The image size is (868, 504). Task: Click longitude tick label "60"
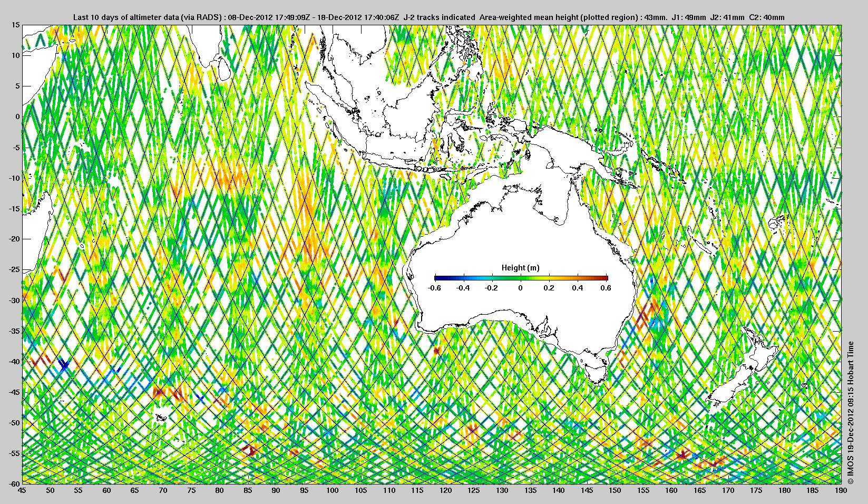point(106,490)
